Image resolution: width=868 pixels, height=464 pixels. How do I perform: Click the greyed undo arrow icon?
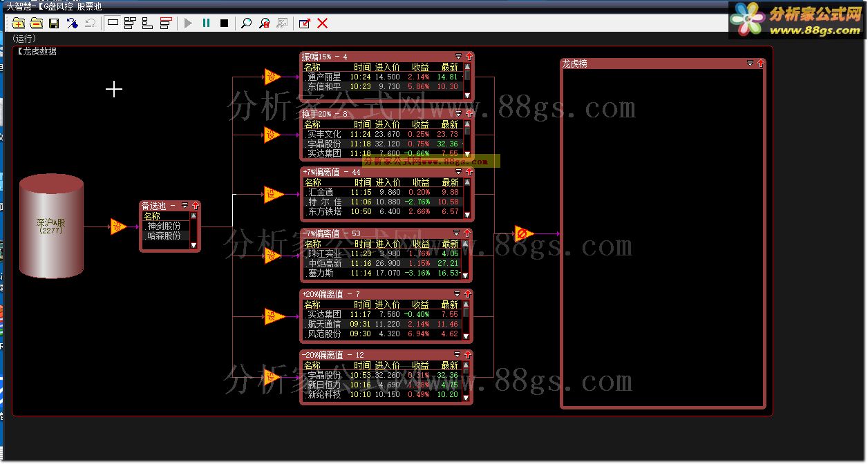pyautogui.click(x=90, y=23)
